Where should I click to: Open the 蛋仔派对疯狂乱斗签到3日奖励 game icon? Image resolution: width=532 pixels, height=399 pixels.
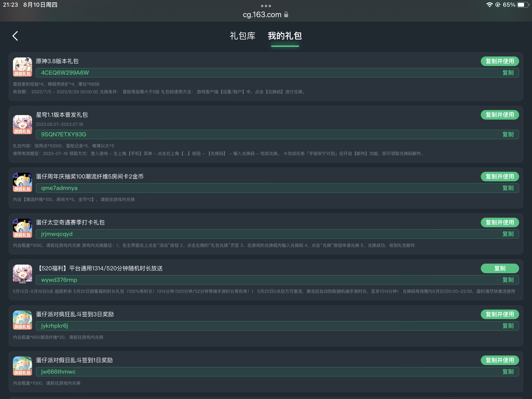point(22,320)
